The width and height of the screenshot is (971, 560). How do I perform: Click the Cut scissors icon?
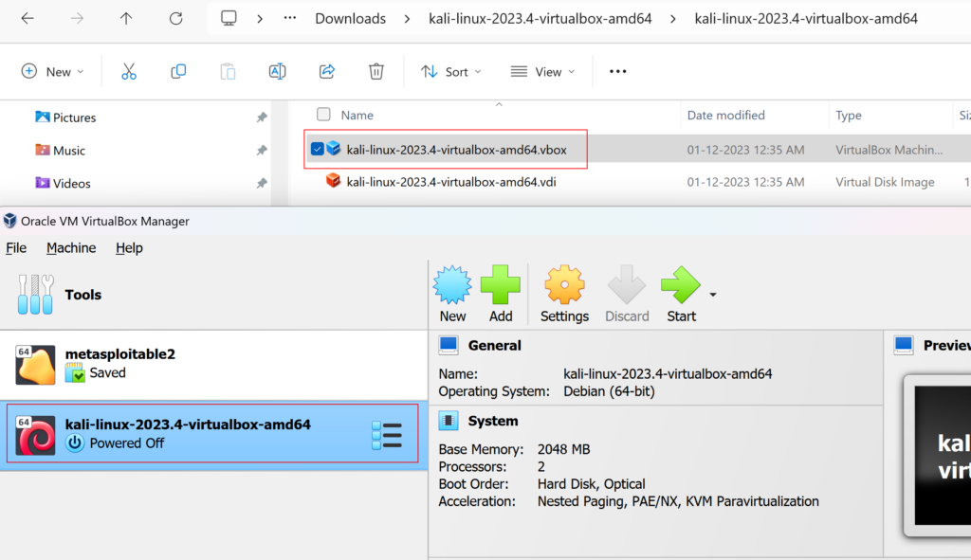click(129, 72)
